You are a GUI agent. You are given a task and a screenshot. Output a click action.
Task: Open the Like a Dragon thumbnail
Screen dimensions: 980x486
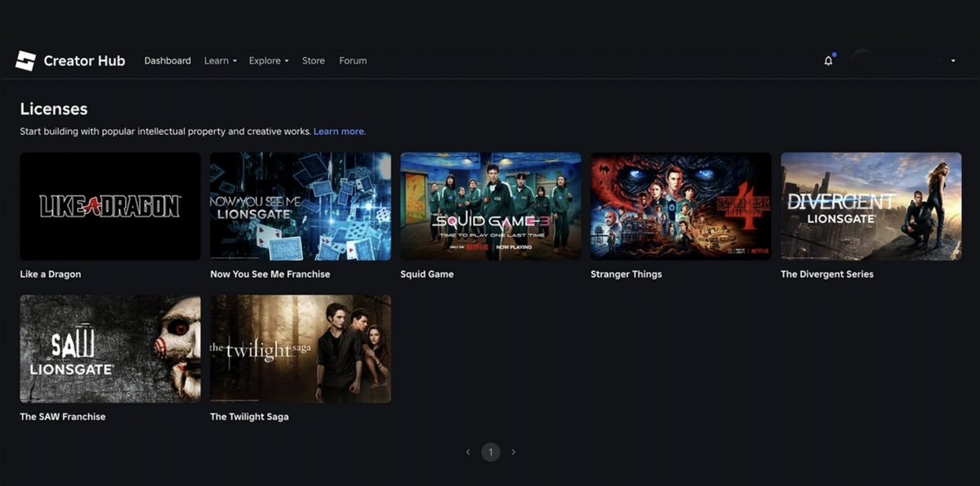point(110,206)
